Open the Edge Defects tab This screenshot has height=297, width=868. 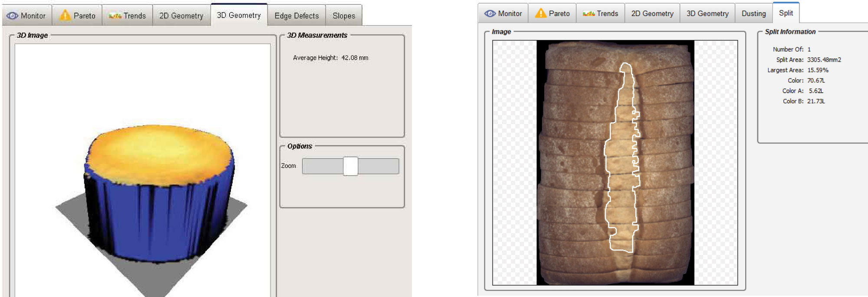[x=296, y=16]
